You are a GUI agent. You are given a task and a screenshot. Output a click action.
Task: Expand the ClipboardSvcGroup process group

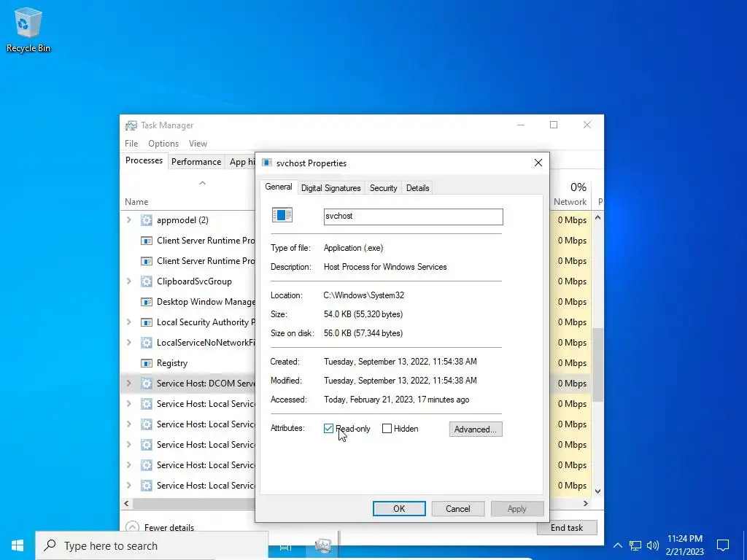[128, 281]
